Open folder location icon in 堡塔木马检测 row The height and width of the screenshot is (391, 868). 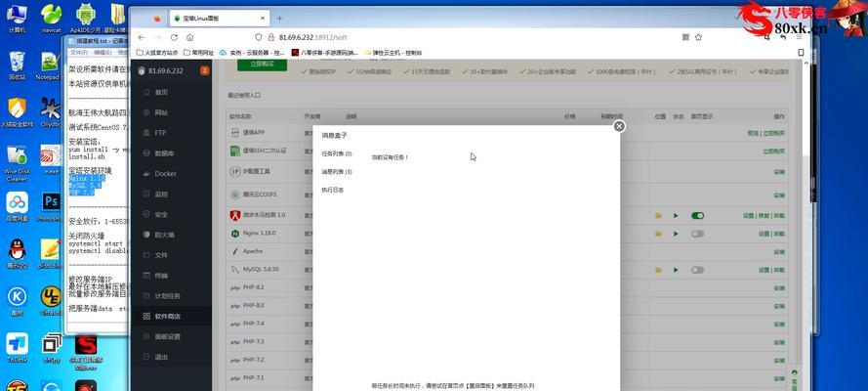[x=658, y=215]
